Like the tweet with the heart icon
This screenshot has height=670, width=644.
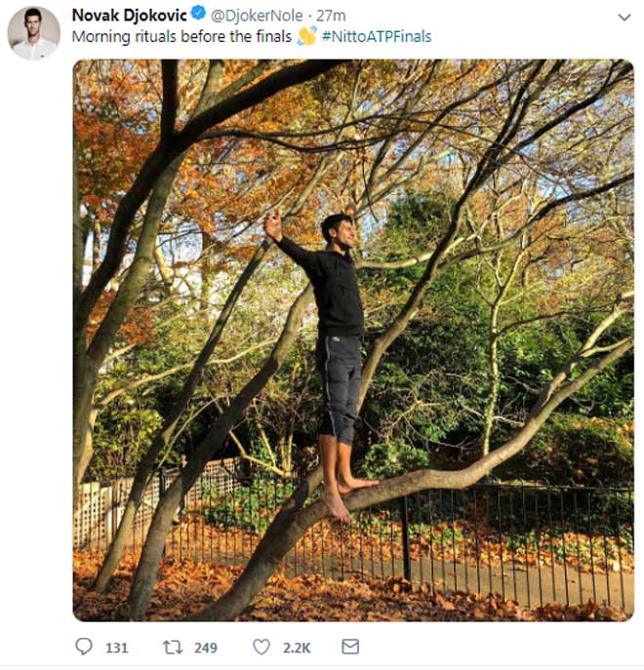(x=262, y=648)
